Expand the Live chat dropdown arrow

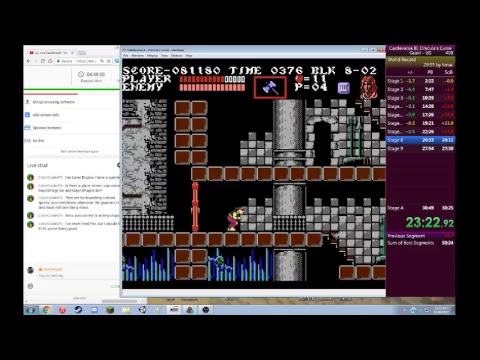[118, 165]
